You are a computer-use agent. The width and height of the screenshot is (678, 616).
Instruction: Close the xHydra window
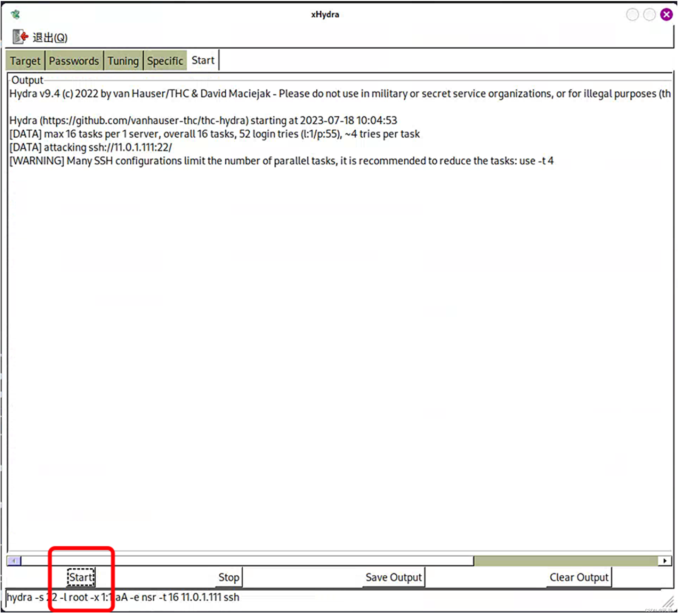point(666,14)
